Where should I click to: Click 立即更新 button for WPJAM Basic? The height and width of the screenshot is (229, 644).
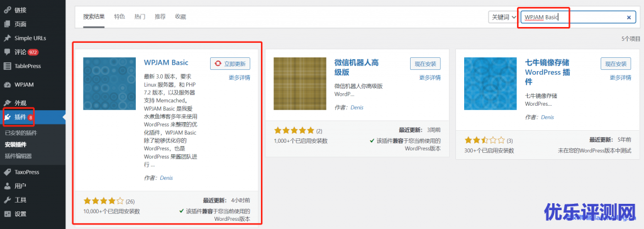(x=230, y=64)
